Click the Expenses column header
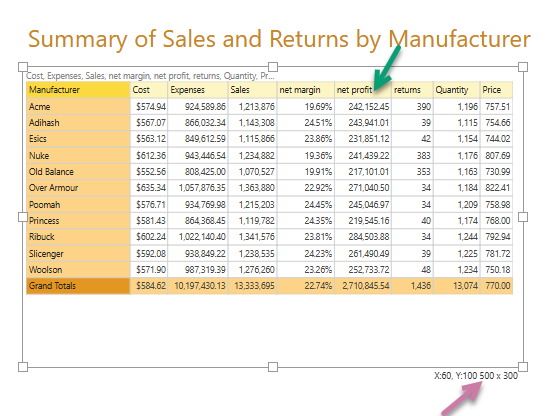This screenshot has width=551, height=416. coord(198,90)
